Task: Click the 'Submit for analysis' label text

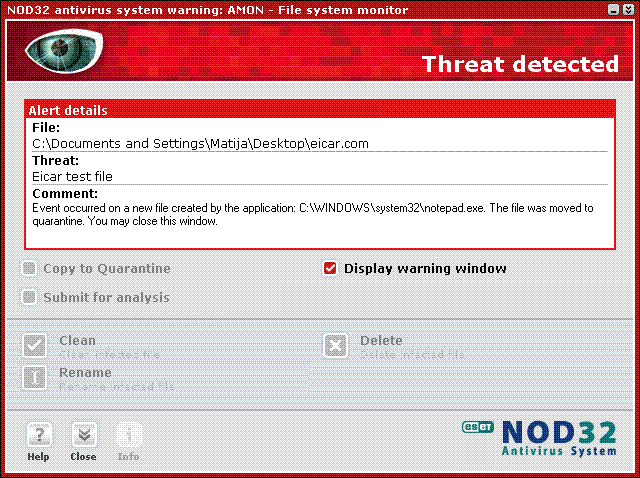Action: pos(107,298)
